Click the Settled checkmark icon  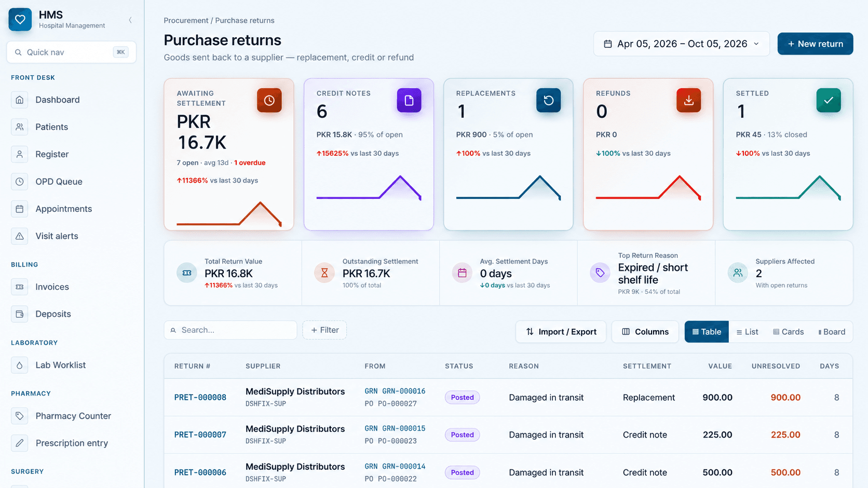pyautogui.click(x=829, y=100)
